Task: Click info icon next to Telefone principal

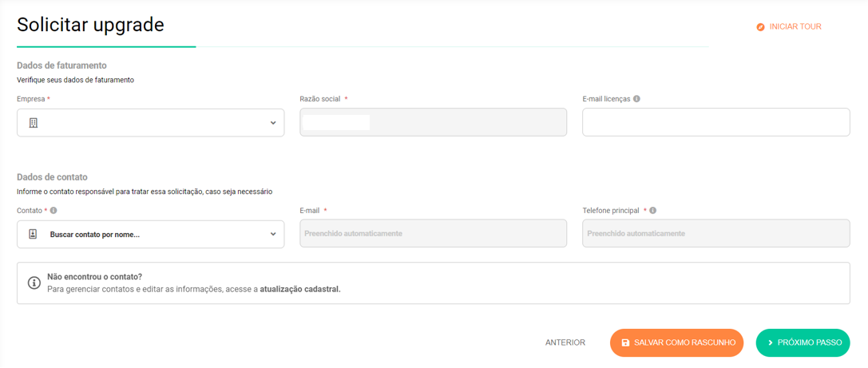Action: point(653,211)
